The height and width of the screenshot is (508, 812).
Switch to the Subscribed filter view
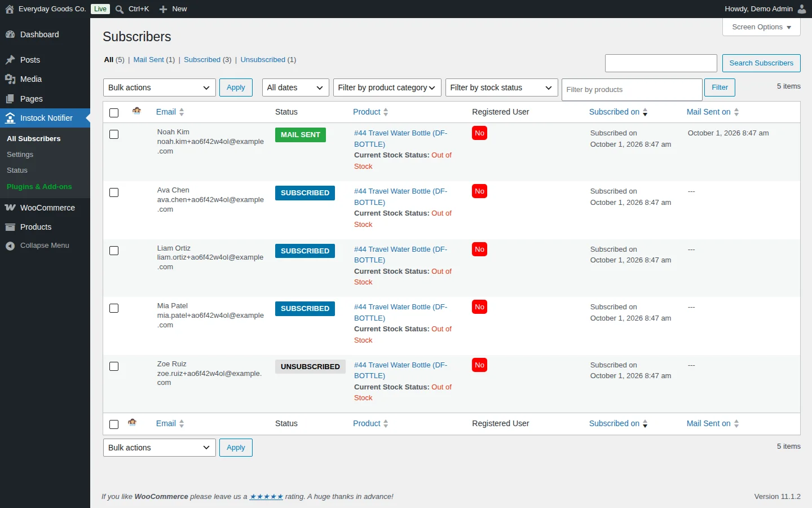pos(202,60)
